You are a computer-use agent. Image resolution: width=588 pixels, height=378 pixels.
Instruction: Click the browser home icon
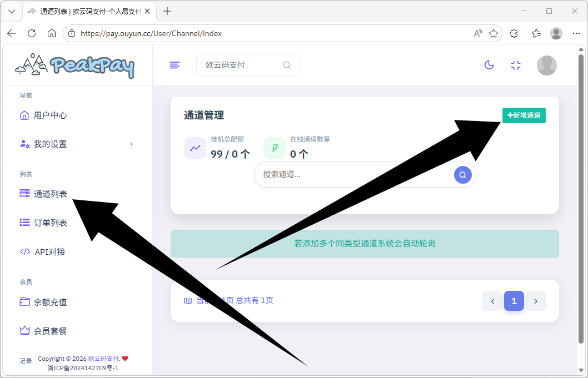pos(52,33)
